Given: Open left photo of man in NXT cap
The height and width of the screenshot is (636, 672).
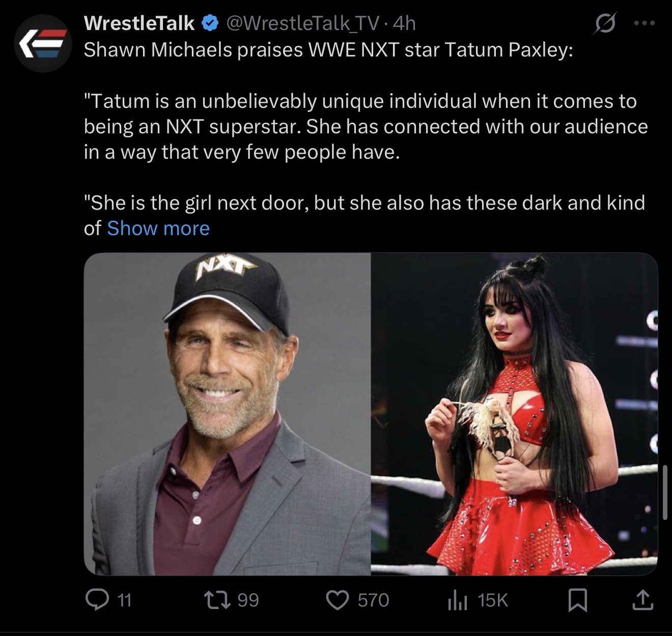Looking at the screenshot, I should 227,414.
